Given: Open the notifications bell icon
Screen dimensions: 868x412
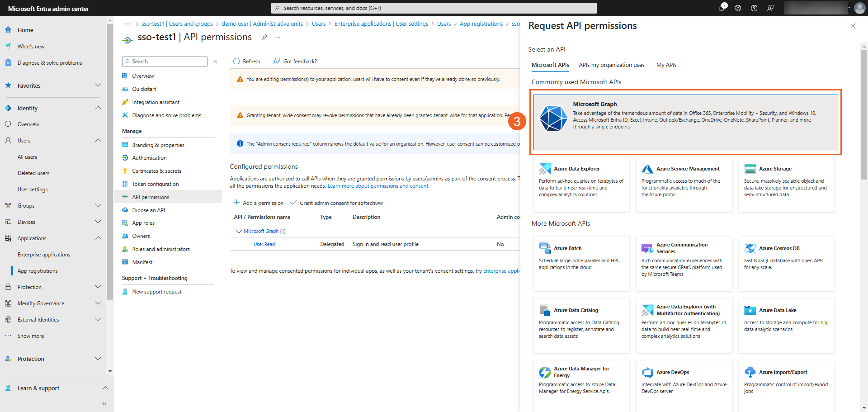Looking at the screenshot, I should point(722,8).
